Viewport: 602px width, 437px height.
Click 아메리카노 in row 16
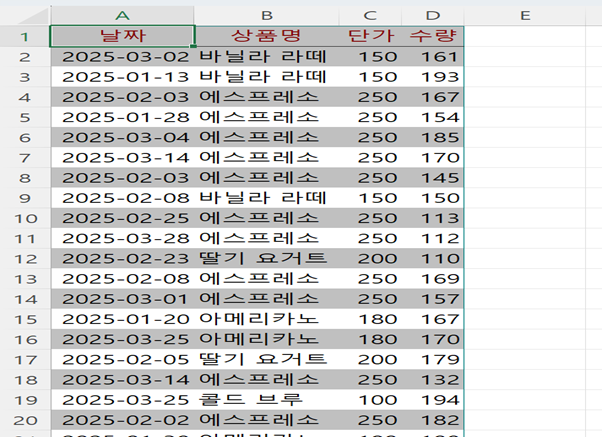point(267,339)
